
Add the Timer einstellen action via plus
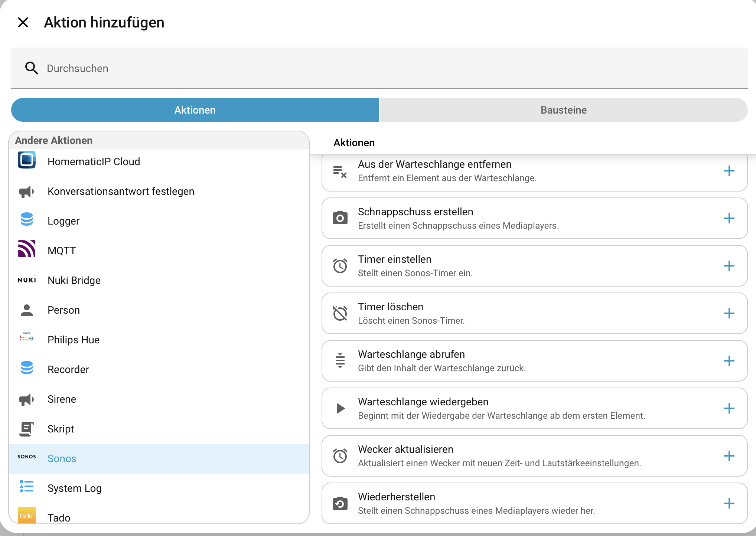(729, 266)
